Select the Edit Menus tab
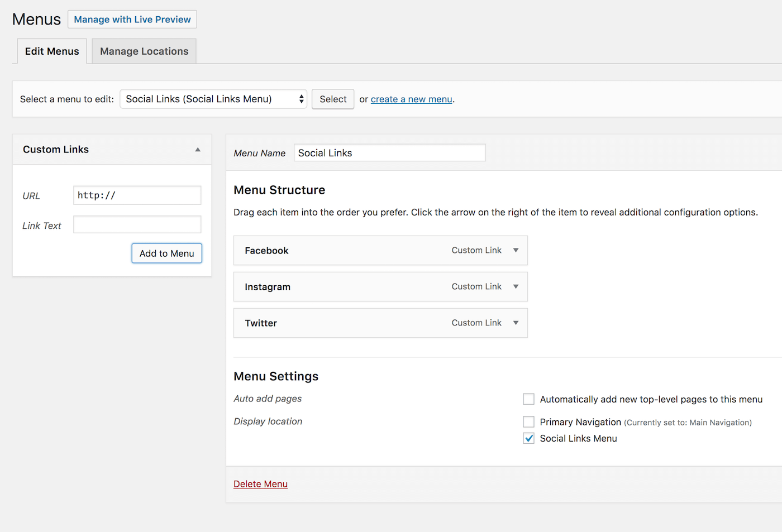Screen dimensions: 782x532 52,51
